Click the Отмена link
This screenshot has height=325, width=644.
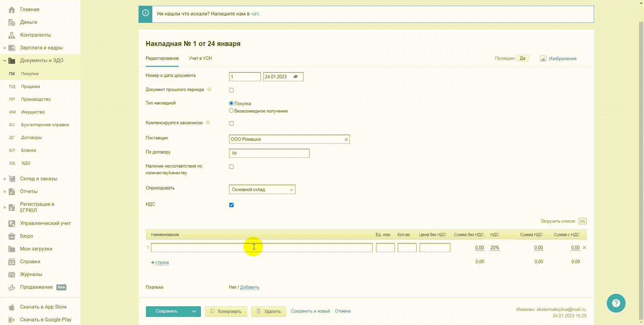pos(342,311)
